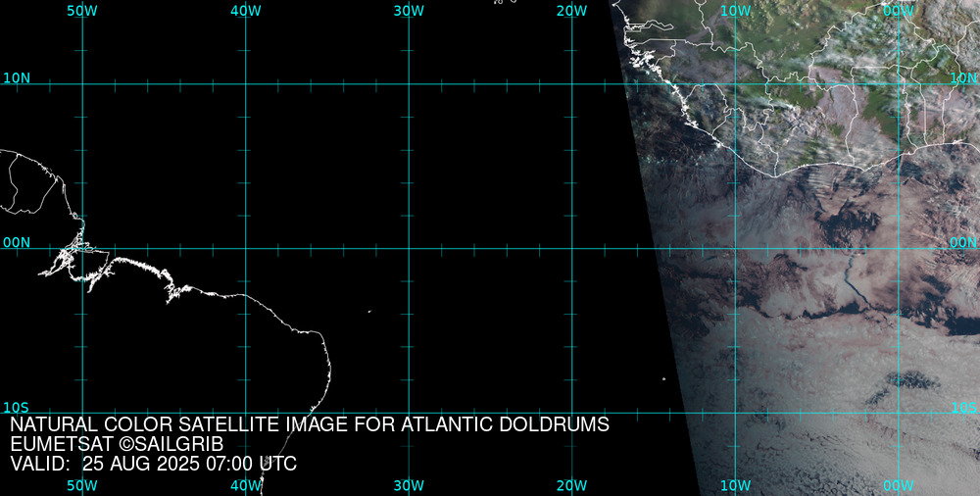
Task: Click the '50W' longitude label on the bottom edge
Action: click(x=82, y=486)
